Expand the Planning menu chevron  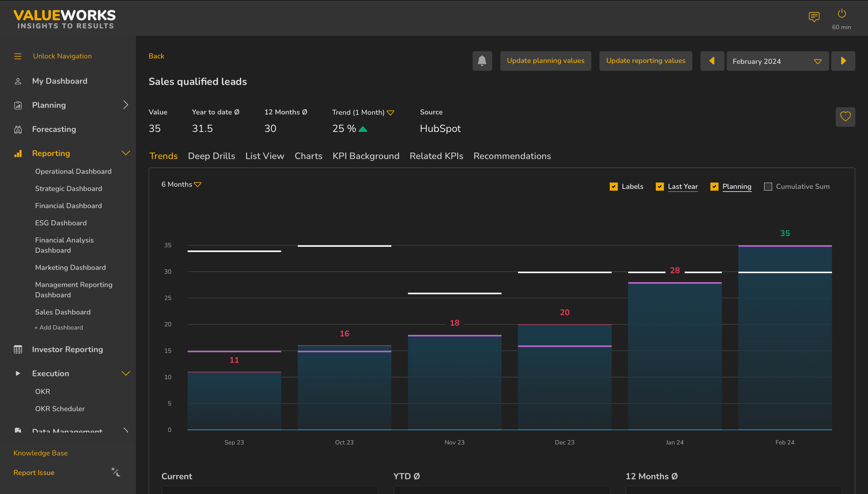tap(126, 105)
